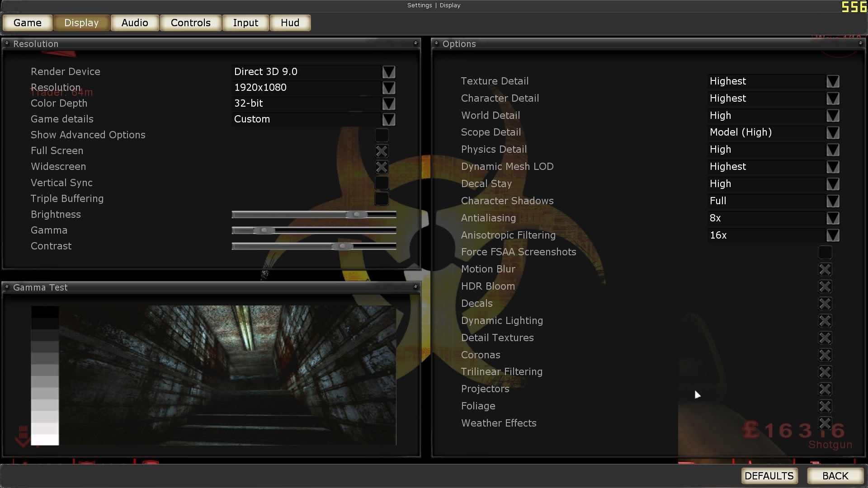Enable Vertical Sync checkbox
The width and height of the screenshot is (868, 488).
(x=382, y=183)
